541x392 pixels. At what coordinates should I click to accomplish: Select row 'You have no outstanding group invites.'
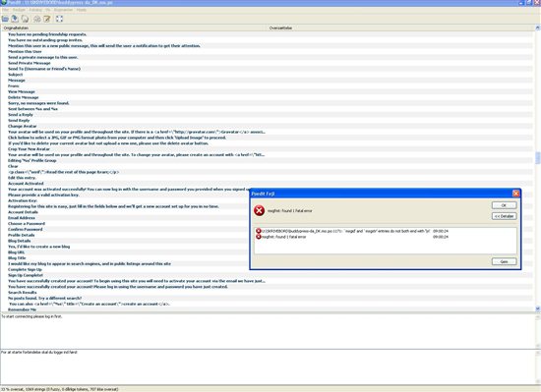tap(268, 40)
